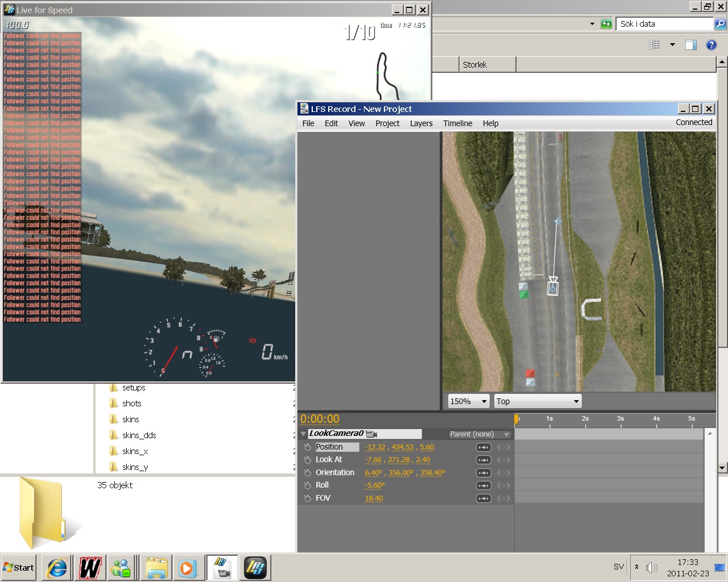Click Explorer scrollbar down arrow
This screenshot has height=582, width=728.
pyautogui.click(x=722, y=468)
